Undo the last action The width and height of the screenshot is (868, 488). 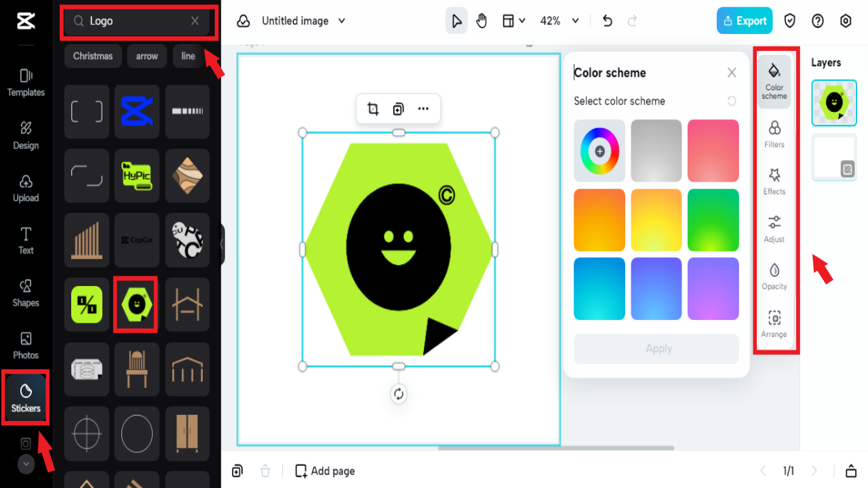(607, 20)
